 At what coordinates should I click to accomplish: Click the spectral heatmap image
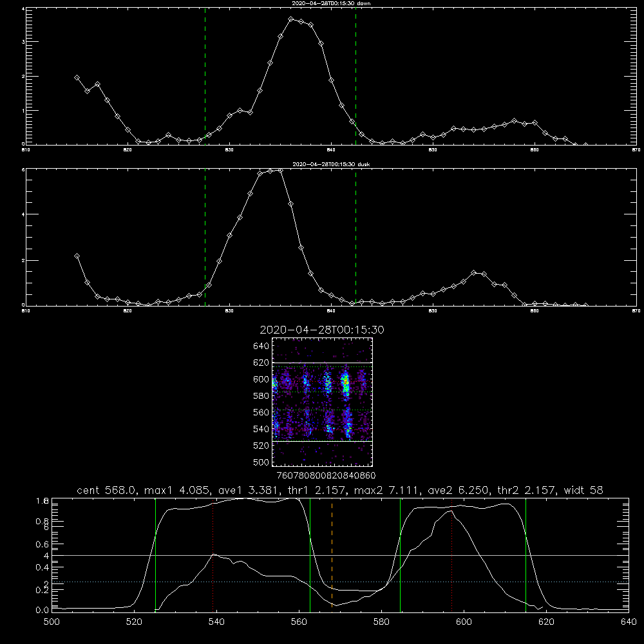323,402
